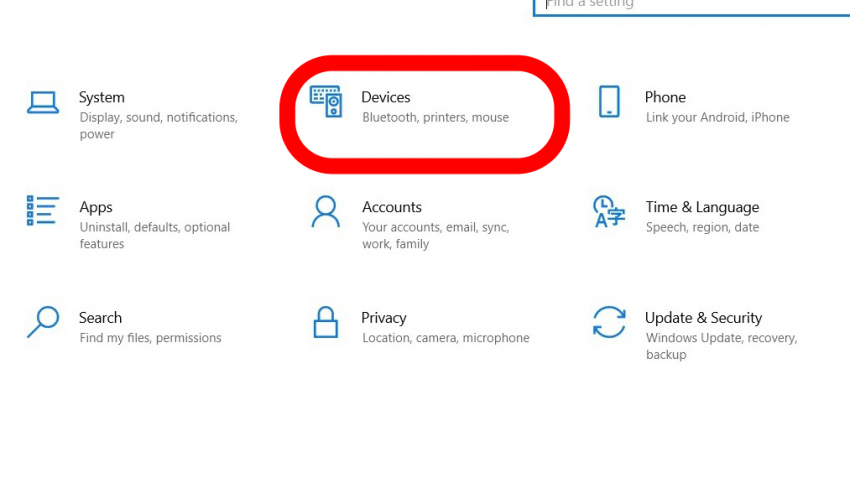
Task: Click the System laptop icon
Action: click(x=43, y=102)
